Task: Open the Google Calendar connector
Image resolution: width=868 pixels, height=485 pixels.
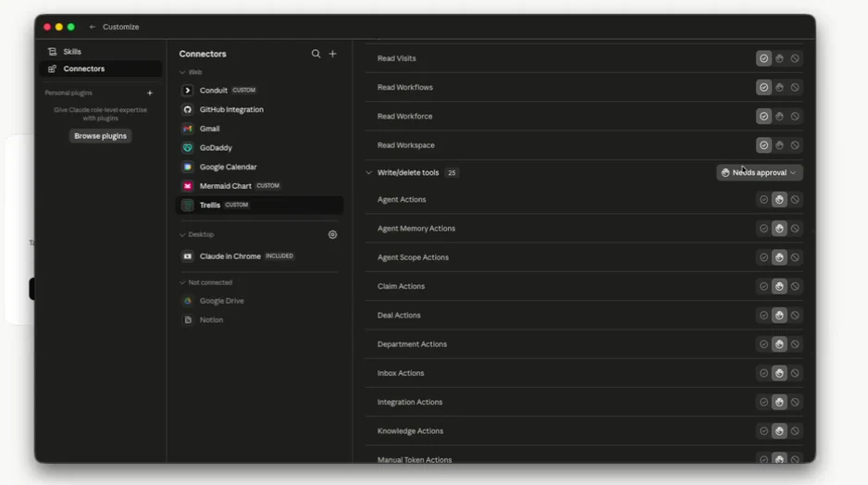Action: point(259,167)
